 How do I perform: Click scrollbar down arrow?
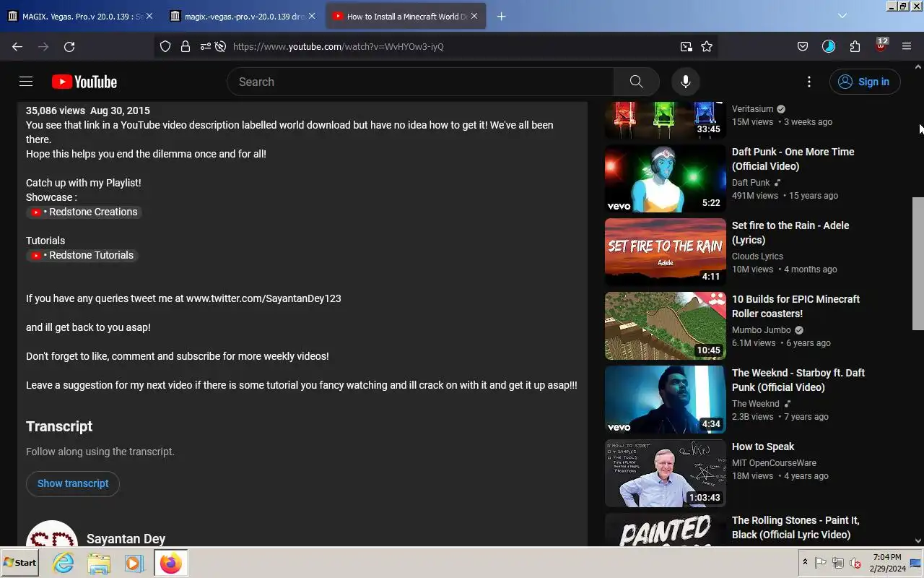coord(918,540)
